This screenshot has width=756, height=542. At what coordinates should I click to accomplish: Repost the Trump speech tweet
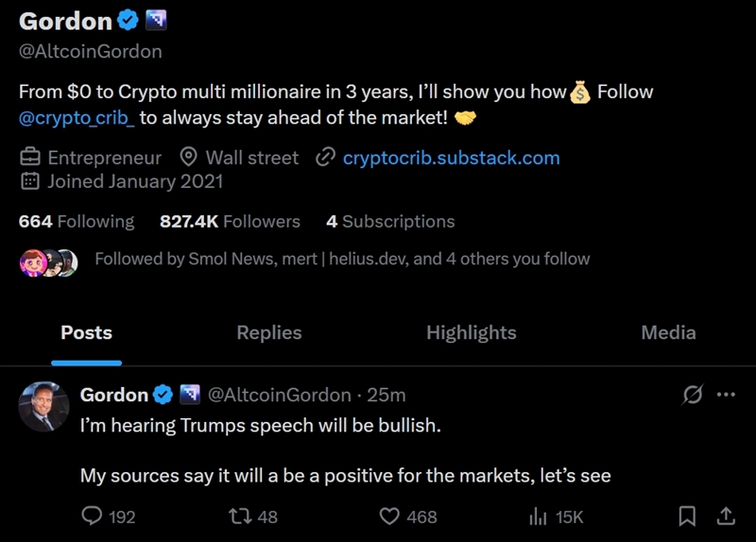tap(239, 517)
